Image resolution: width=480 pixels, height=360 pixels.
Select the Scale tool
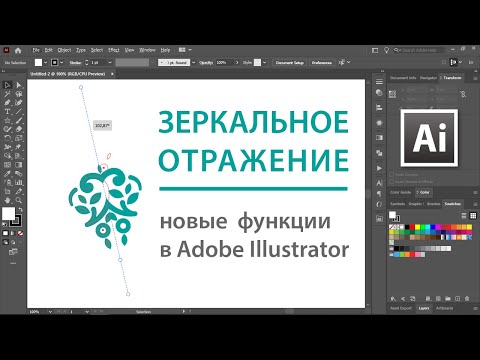(19, 138)
